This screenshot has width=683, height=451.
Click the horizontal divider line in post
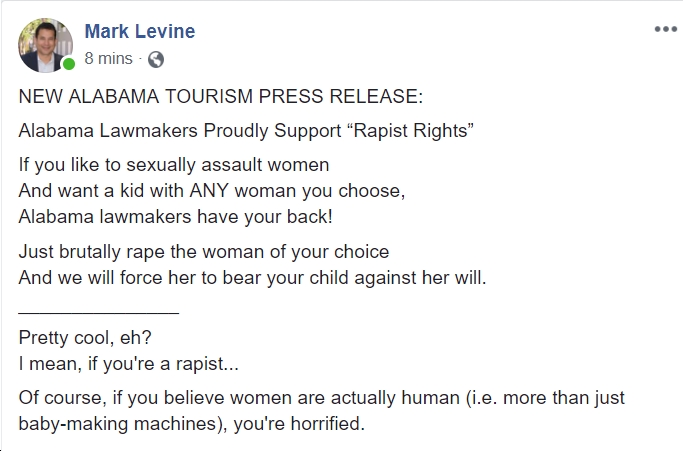(x=99, y=313)
